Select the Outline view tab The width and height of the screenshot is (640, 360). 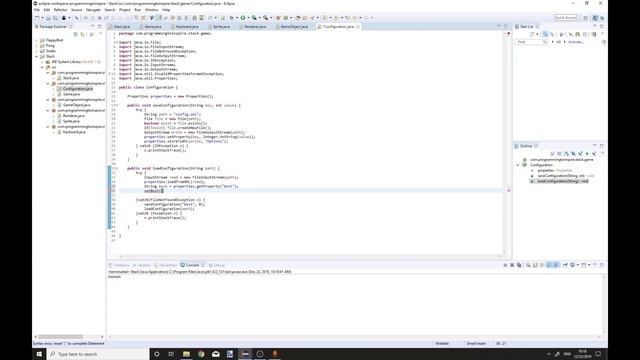pos(526,146)
